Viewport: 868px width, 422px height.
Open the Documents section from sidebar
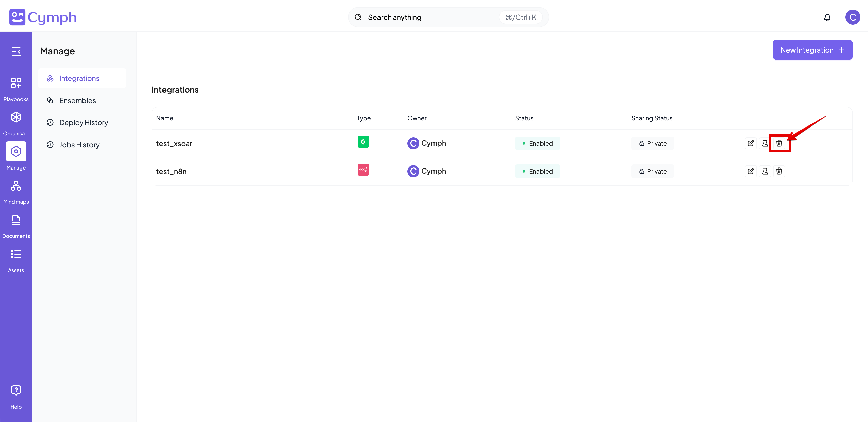pos(16,220)
